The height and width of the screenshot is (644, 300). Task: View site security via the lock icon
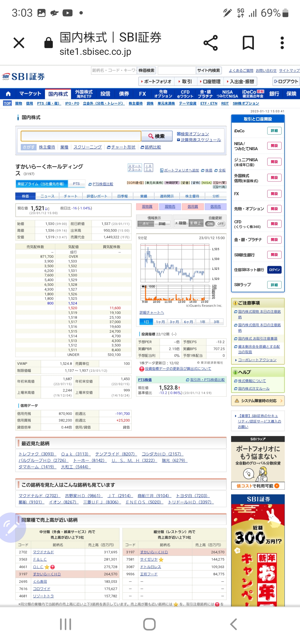49,43
